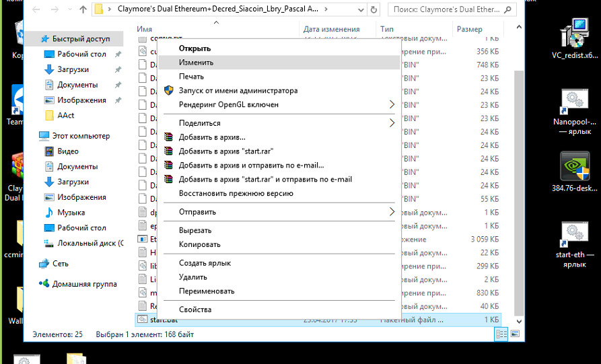This screenshot has width=601, height=364.
Task: Click the file list scroll down arrow
Action: [x=519, y=322]
